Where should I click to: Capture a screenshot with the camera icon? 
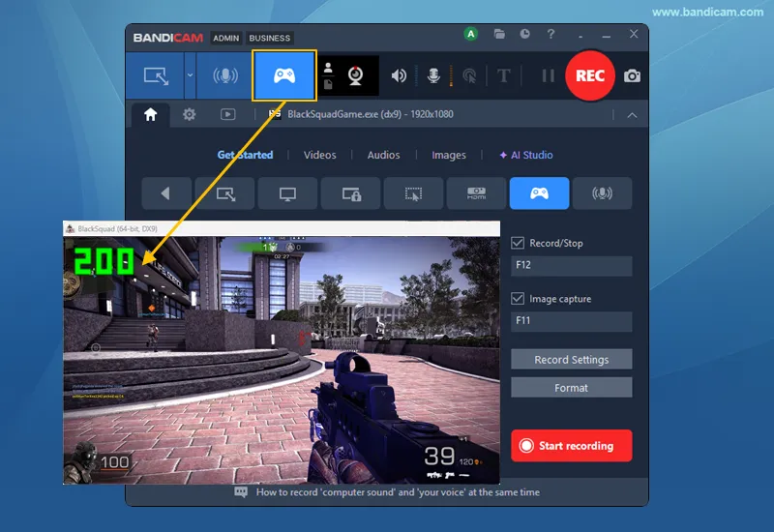pos(632,76)
